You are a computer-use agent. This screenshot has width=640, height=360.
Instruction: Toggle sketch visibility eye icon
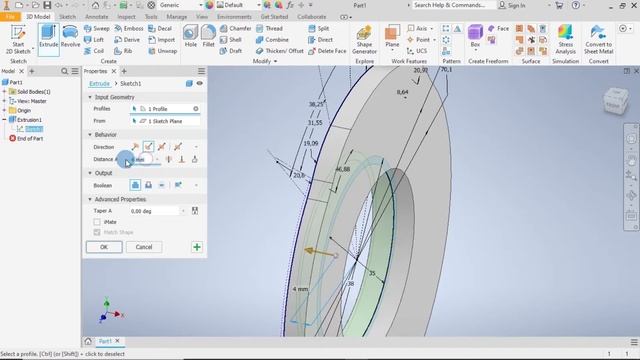click(200, 83)
